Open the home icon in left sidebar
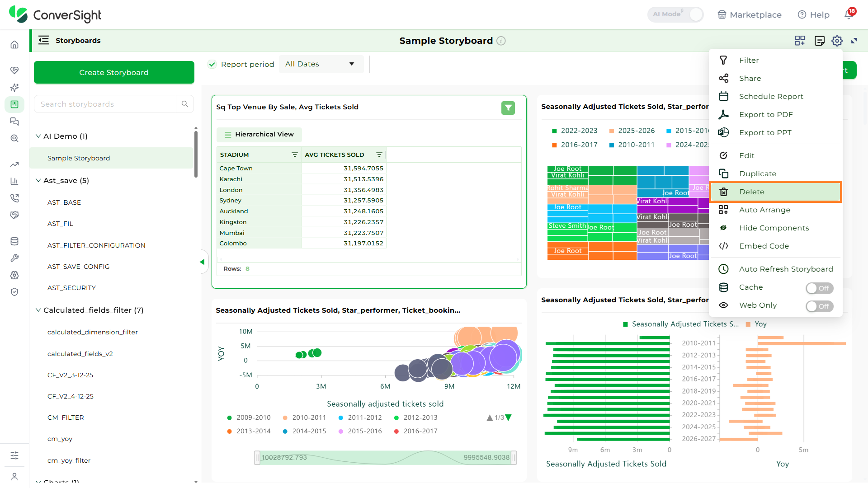Screen dimensions: 868x488 click(x=14, y=44)
